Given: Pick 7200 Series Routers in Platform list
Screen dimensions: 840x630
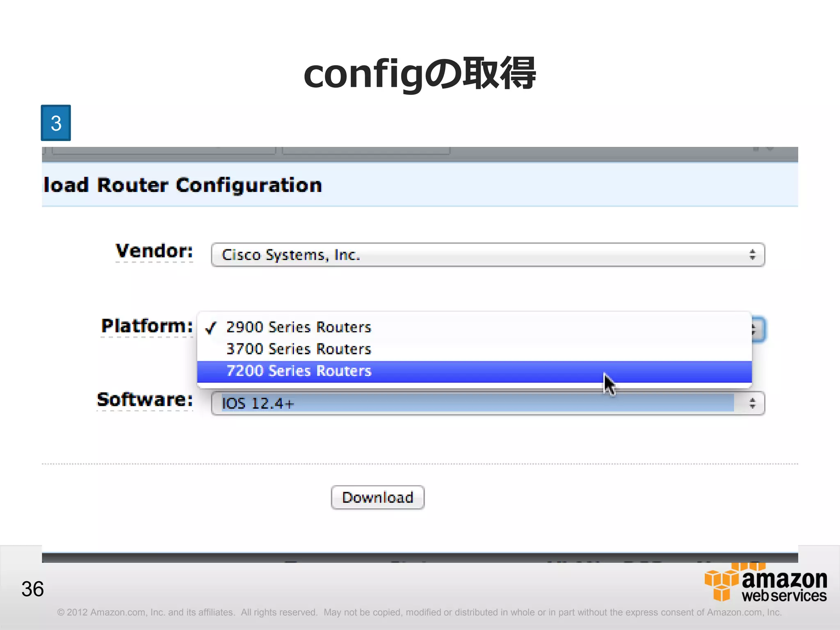Looking at the screenshot, I should (475, 371).
